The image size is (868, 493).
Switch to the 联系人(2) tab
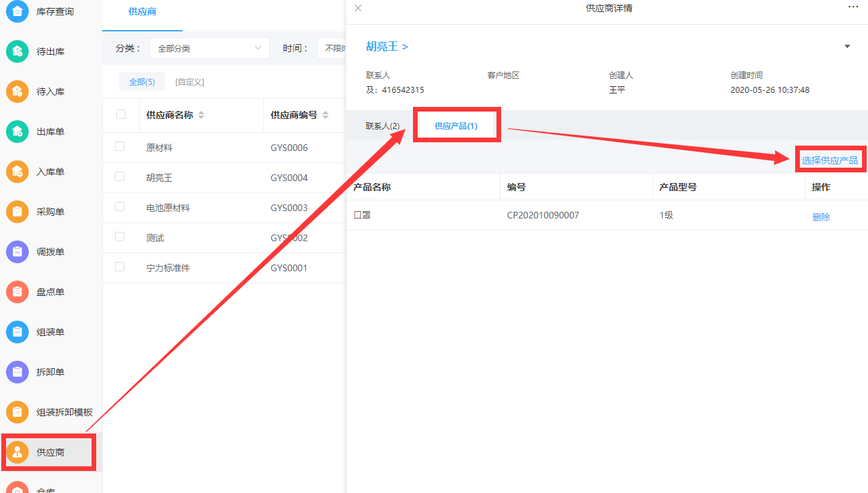coord(382,126)
